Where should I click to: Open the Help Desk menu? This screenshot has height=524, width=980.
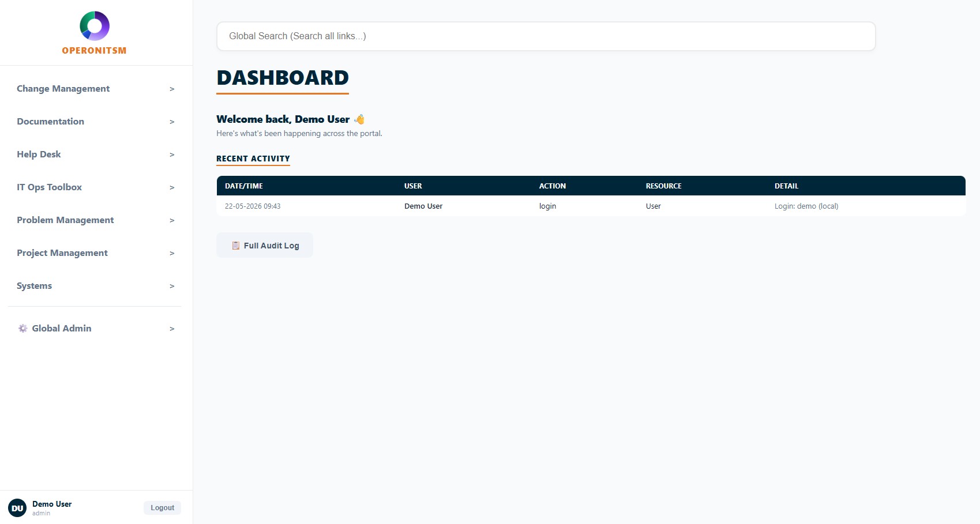point(95,154)
